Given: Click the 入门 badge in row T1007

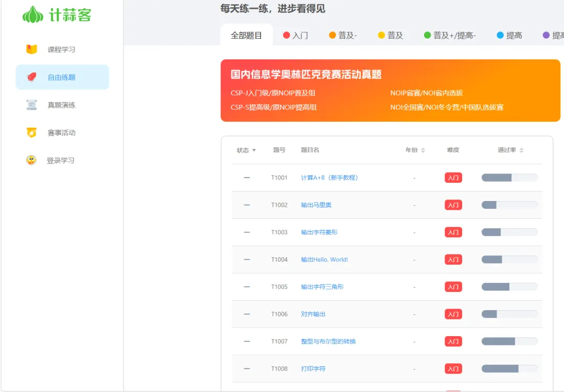Looking at the screenshot, I should pos(453,341).
